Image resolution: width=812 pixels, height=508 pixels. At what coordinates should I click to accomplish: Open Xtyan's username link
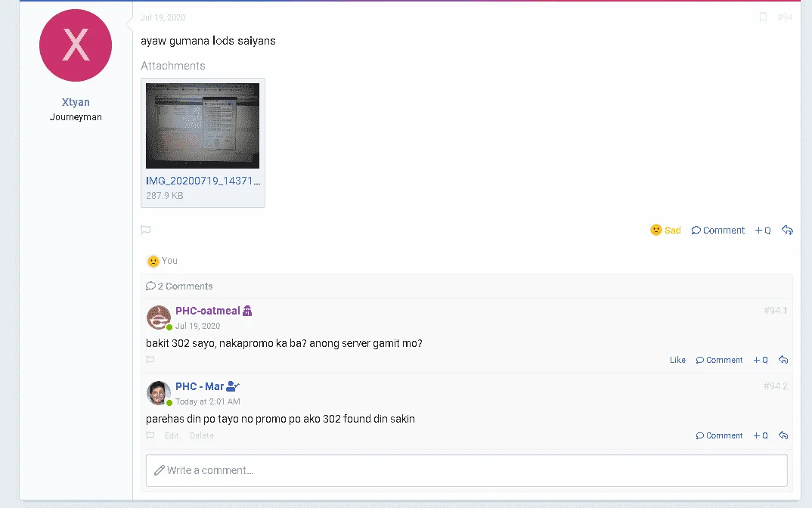point(76,102)
